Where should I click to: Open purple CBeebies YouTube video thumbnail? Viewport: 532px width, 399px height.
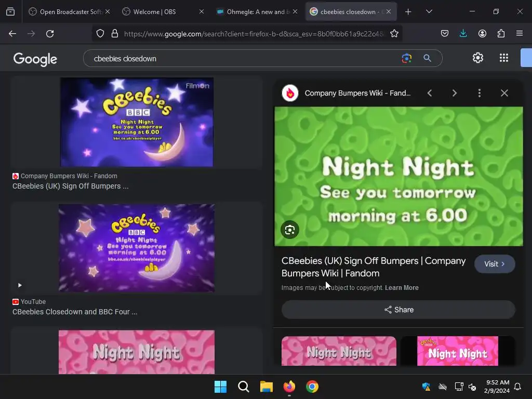137,248
